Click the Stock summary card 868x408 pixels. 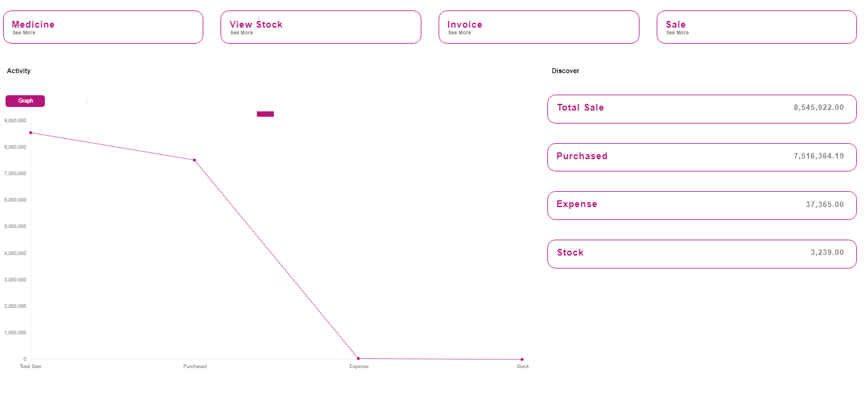click(702, 254)
